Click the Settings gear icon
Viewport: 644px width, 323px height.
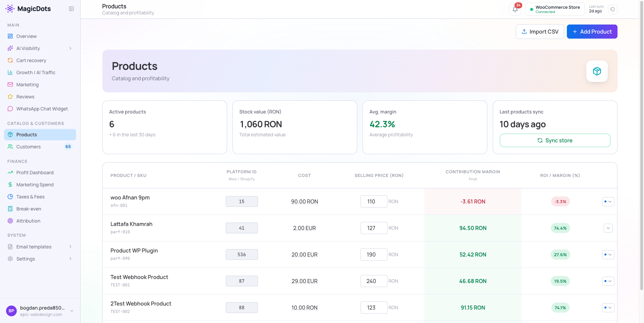pyautogui.click(x=10, y=259)
